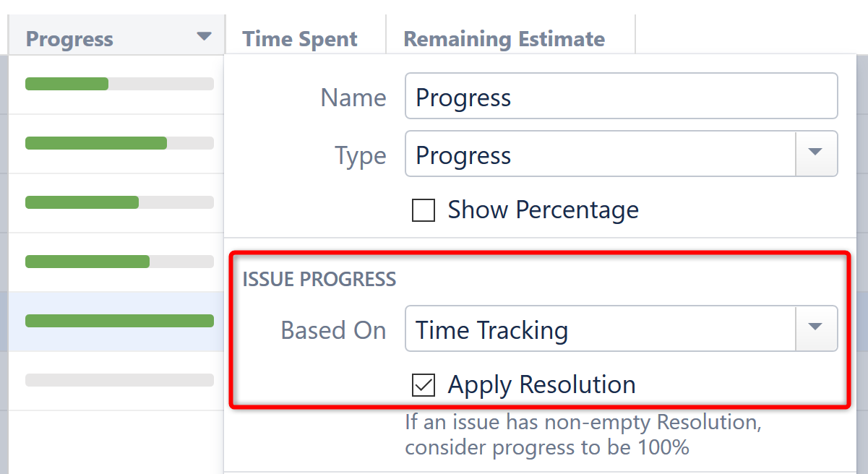Click the Apply Resolution text label

[543, 384]
